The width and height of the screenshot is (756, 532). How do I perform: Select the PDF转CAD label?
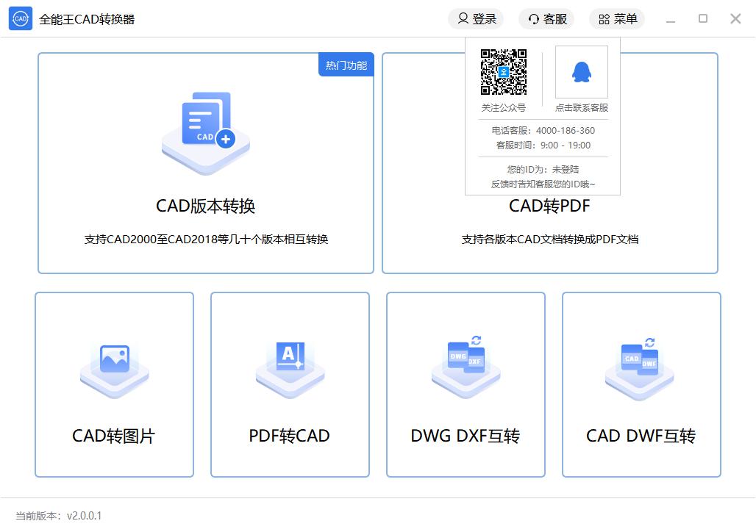(x=289, y=436)
